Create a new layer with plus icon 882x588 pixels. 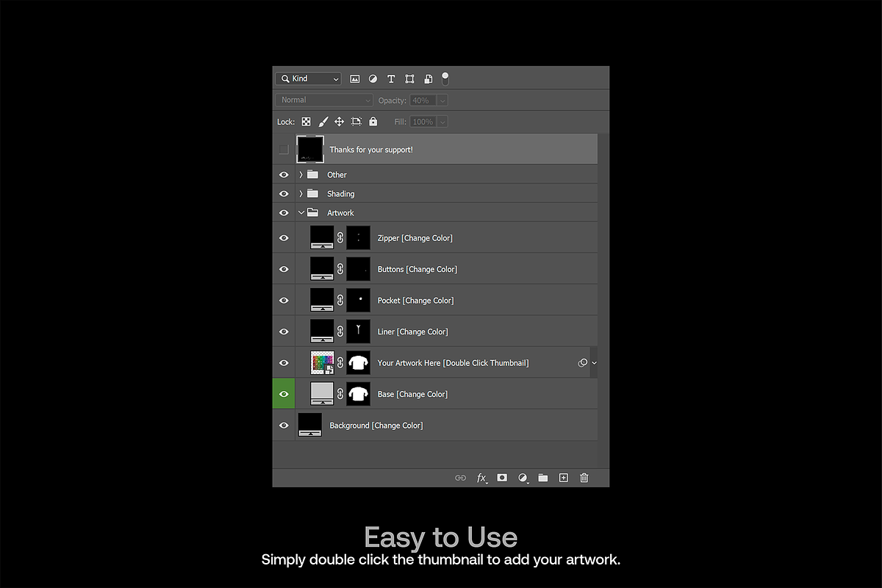pos(564,478)
